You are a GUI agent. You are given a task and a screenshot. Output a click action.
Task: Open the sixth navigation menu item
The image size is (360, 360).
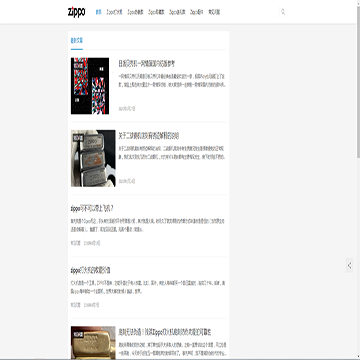click(x=196, y=12)
